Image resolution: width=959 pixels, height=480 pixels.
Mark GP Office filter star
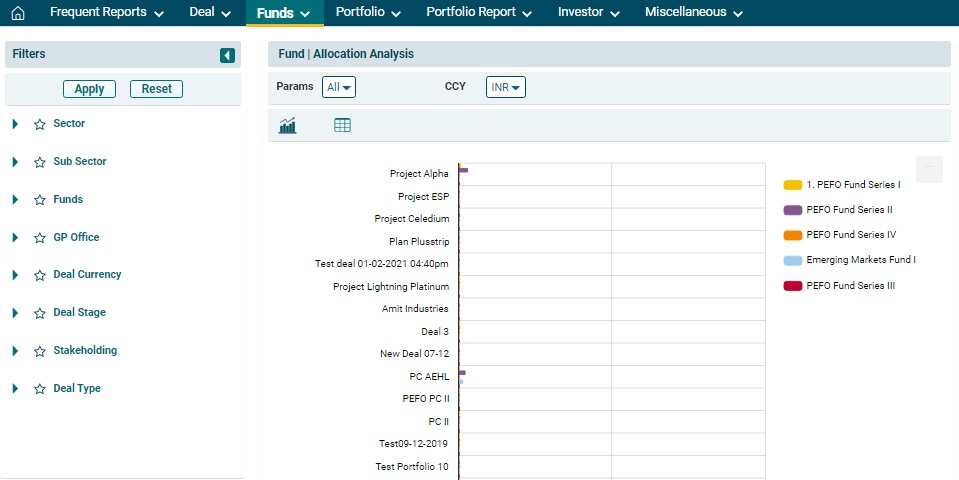coord(40,238)
